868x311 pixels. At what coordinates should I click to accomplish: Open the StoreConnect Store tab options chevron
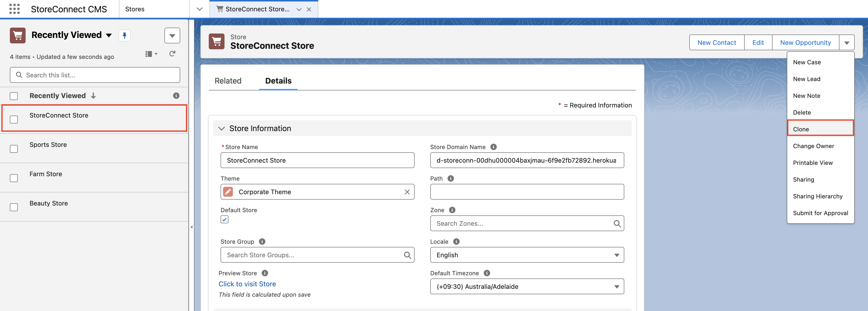point(299,9)
